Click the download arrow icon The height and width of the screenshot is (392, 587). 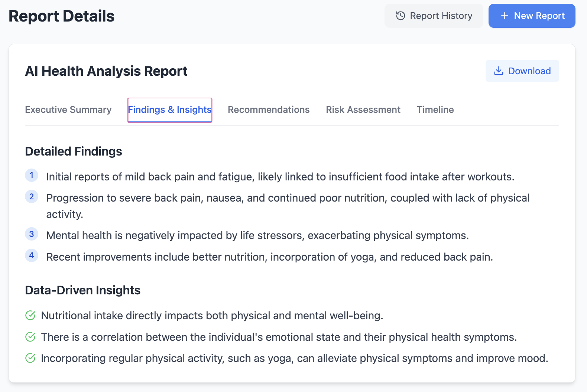tap(499, 71)
